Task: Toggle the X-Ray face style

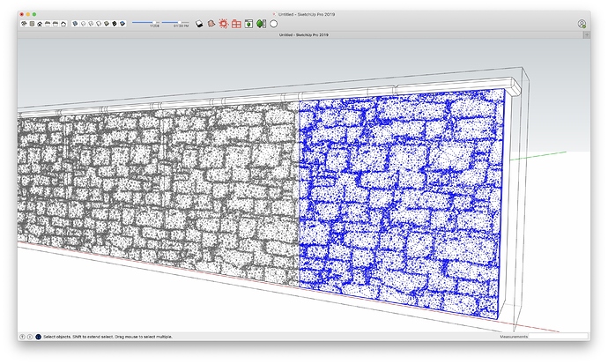Action: point(75,24)
